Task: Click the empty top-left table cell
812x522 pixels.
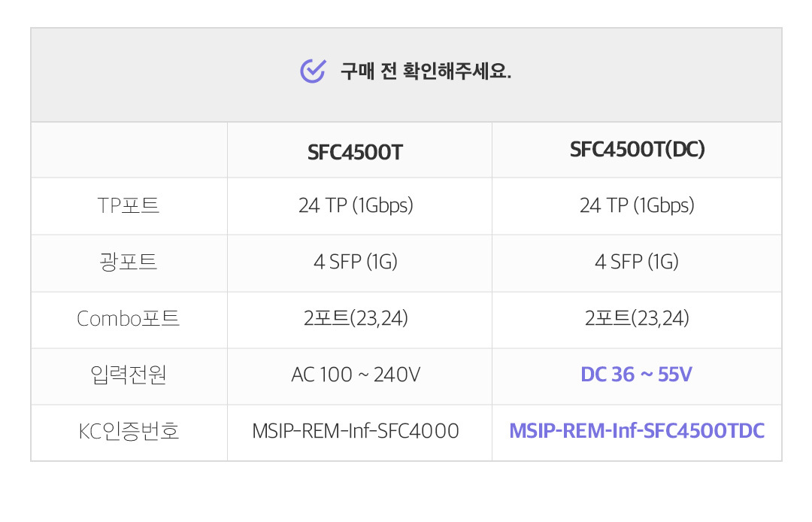Action: 129,150
